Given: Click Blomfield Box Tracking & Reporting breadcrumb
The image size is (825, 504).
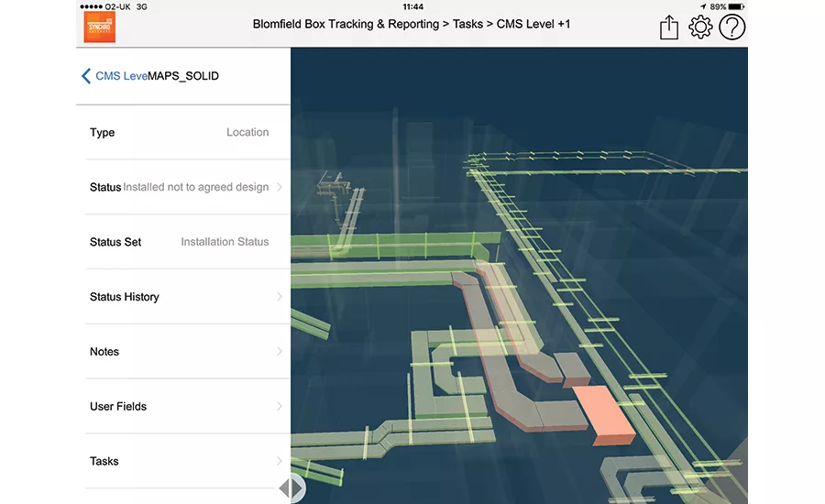Looking at the screenshot, I should [346, 24].
